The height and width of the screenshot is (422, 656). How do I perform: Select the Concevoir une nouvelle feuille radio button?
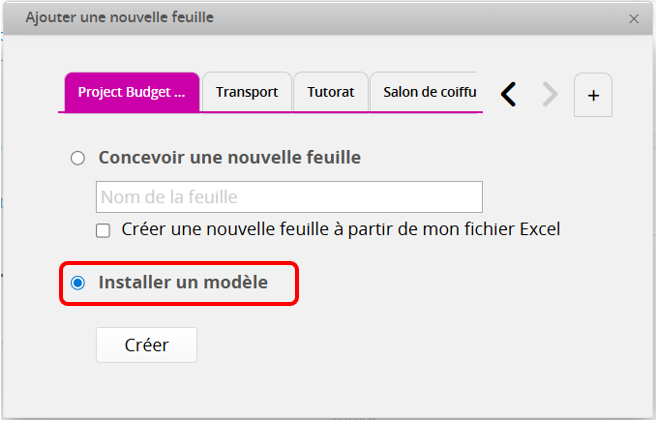point(78,158)
